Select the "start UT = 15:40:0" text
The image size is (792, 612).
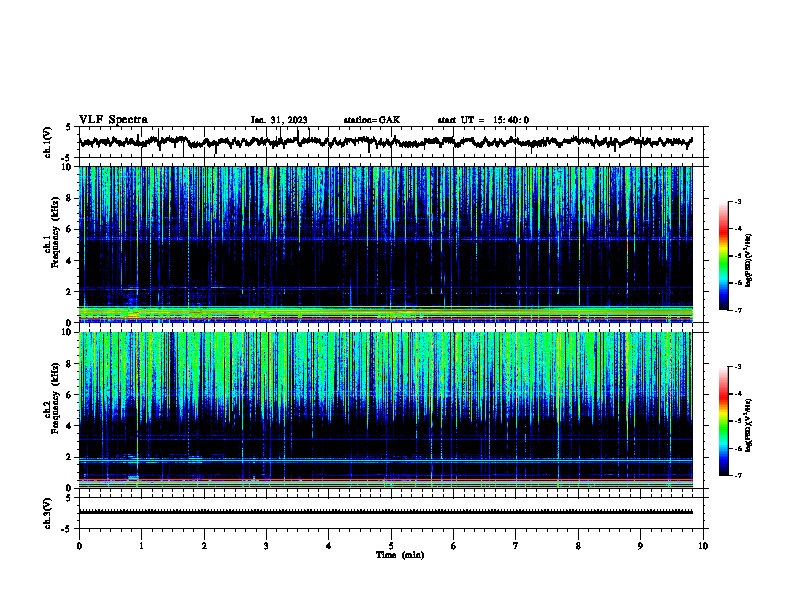(483, 120)
